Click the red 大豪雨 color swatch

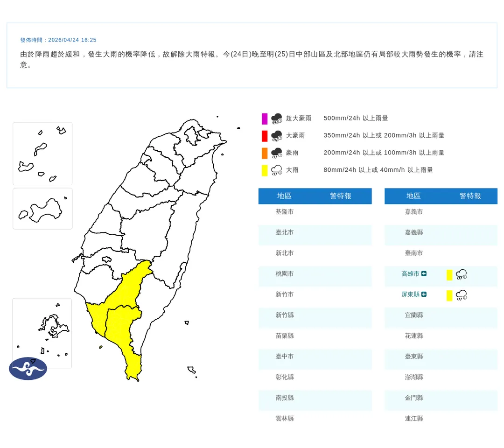click(x=265, y=136)
